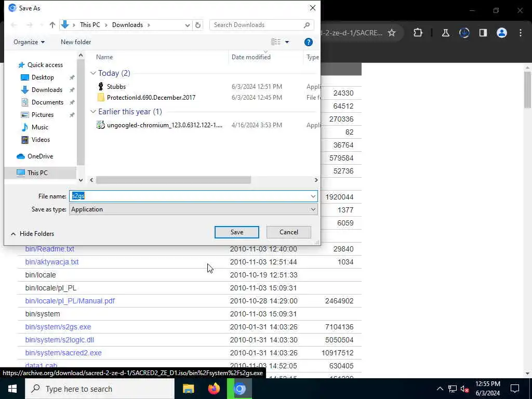Screen dimensions: 532x399
Task: Click the muted volume tray icon
Action: pos(464,389)
